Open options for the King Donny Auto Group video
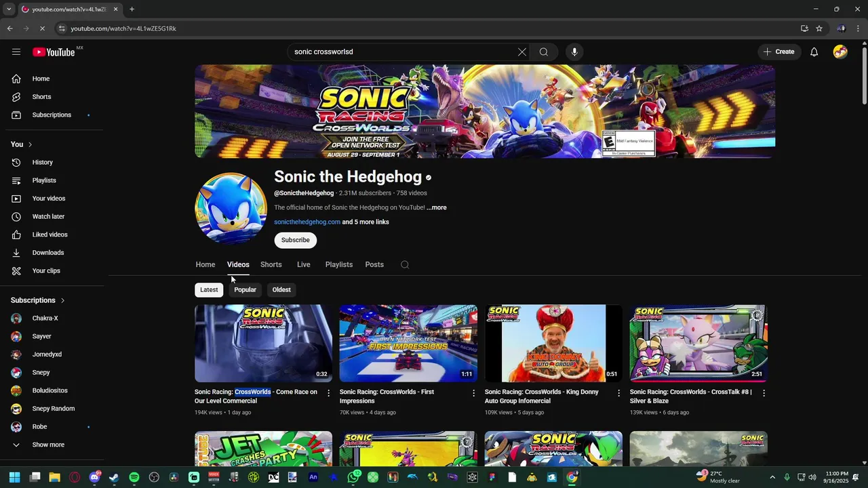The height and width of the screenshot is (488, 868). tap(618, 393)
